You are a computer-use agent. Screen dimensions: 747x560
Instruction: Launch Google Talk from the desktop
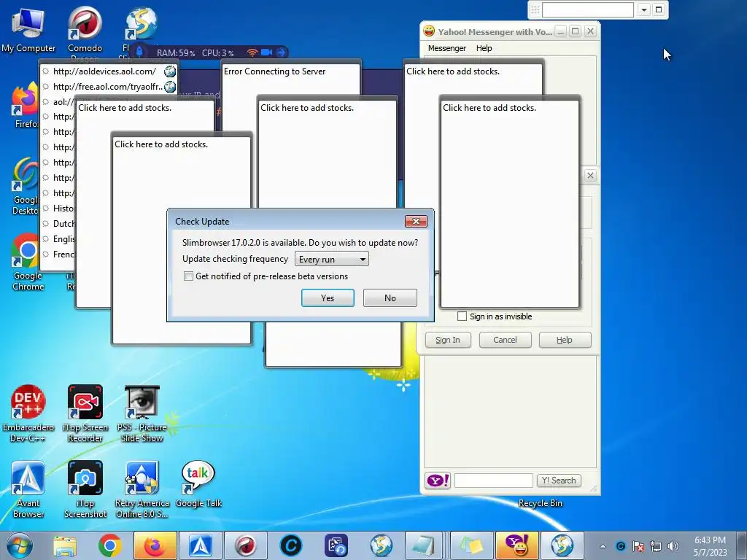click(x=198, y=484)
